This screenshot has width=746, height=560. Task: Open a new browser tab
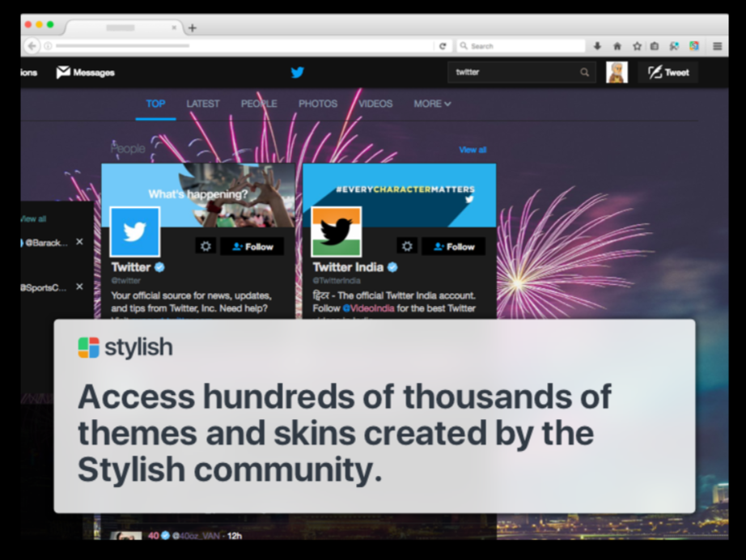coord(193,28)
